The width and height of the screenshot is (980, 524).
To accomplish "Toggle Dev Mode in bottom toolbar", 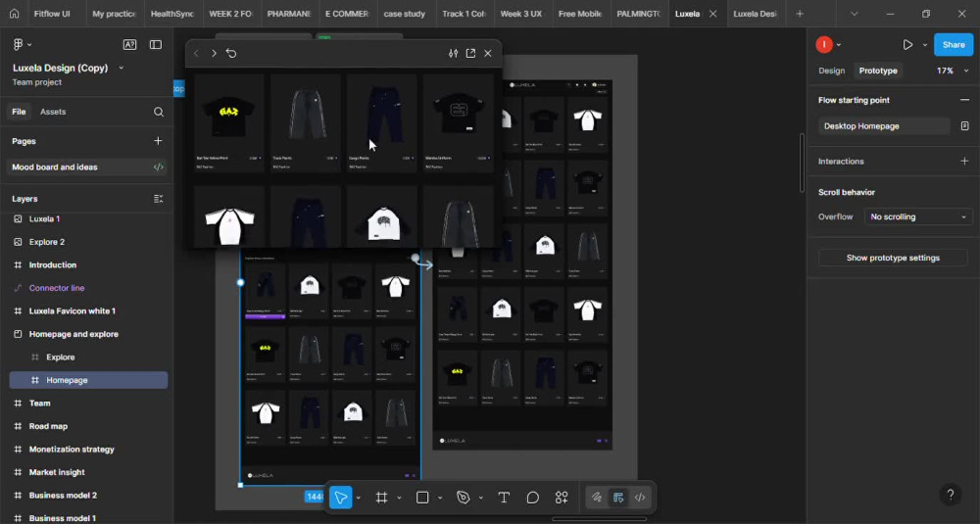I will pyautogui.click(x=640, y=498).
